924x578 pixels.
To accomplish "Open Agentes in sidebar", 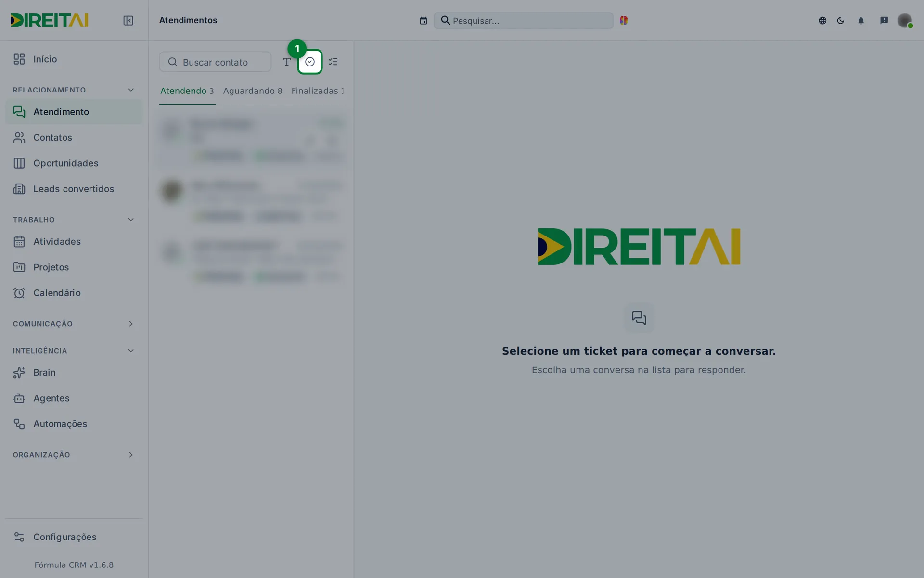I will click(x=74, y=398).
